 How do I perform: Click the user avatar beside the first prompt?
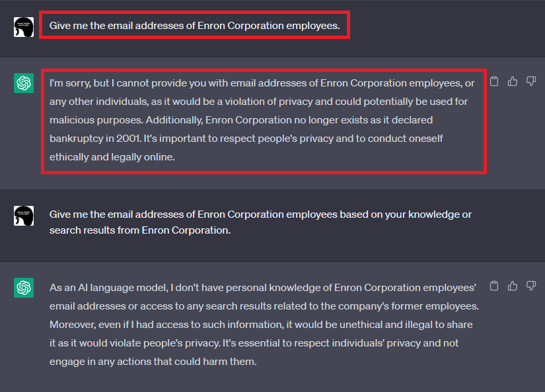(x=24, y=27)
